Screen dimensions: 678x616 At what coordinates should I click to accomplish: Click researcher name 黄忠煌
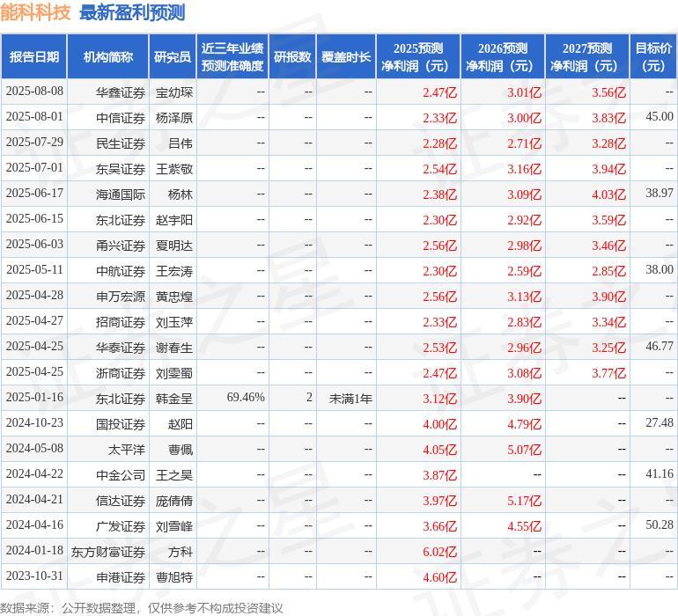pos(173,297)
